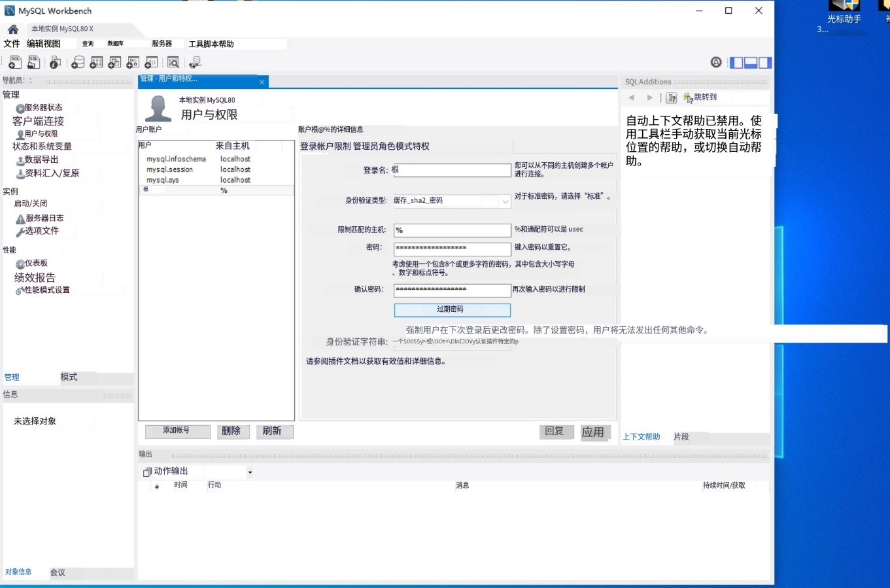
Task: Open 启动/关闭 under instance section
Action: [31, 203]
